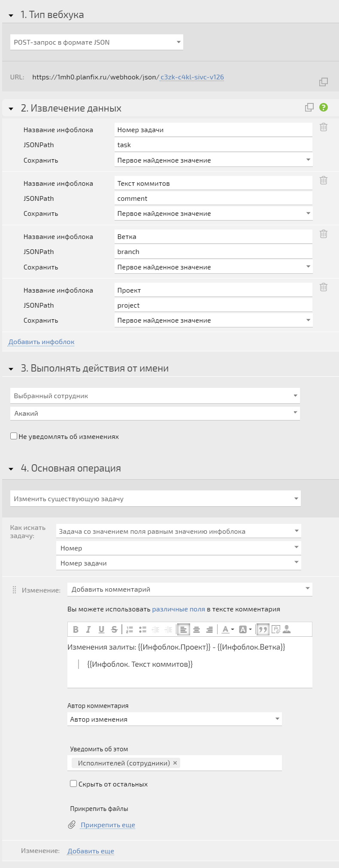This screenshot has width=339, height=868.
Task: Open the 'Автор изменения' dropdown
Action: tap(175, 719)
